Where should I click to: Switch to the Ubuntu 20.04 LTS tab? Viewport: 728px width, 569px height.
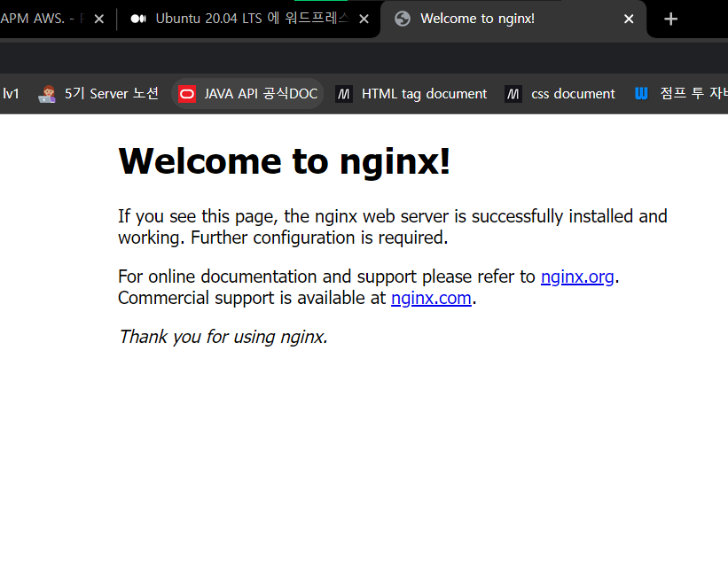tap(249, 19)
